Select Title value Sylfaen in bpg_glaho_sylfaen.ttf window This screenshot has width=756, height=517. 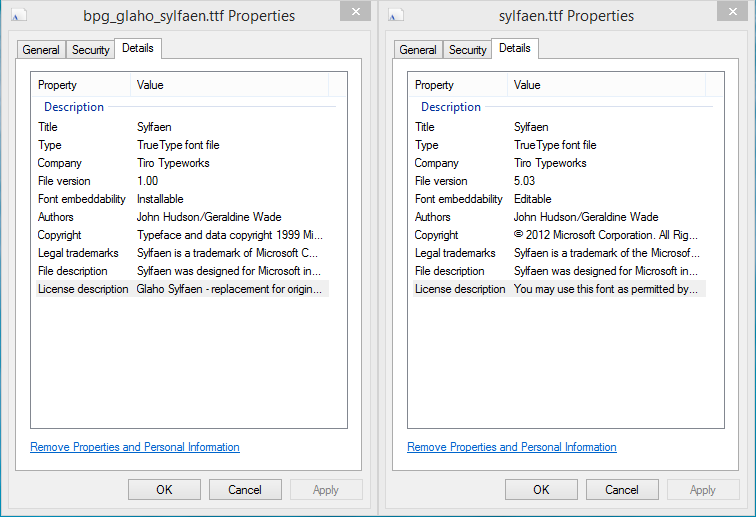click(x=154, y=127)
